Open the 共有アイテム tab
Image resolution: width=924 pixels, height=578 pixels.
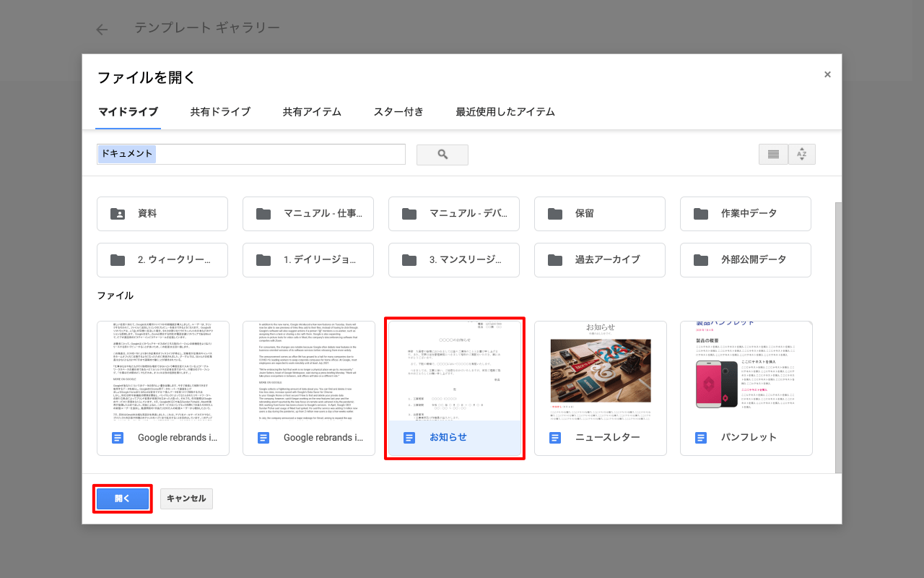312,112
